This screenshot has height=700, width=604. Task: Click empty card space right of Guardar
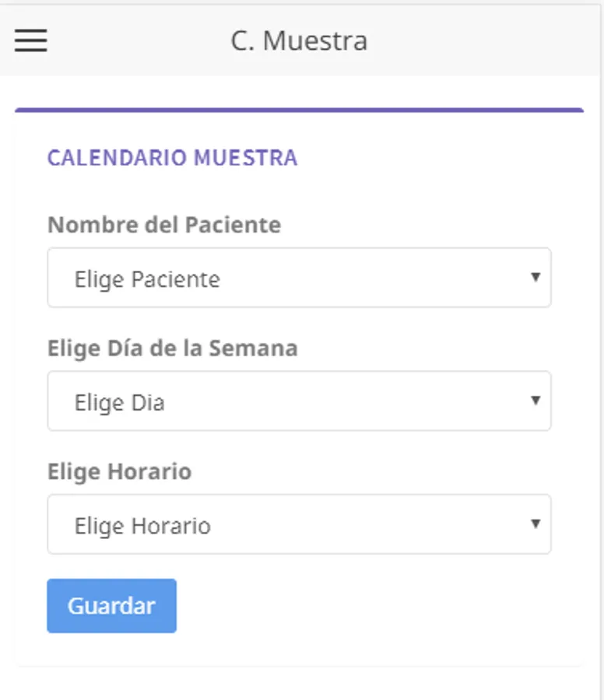374,605
